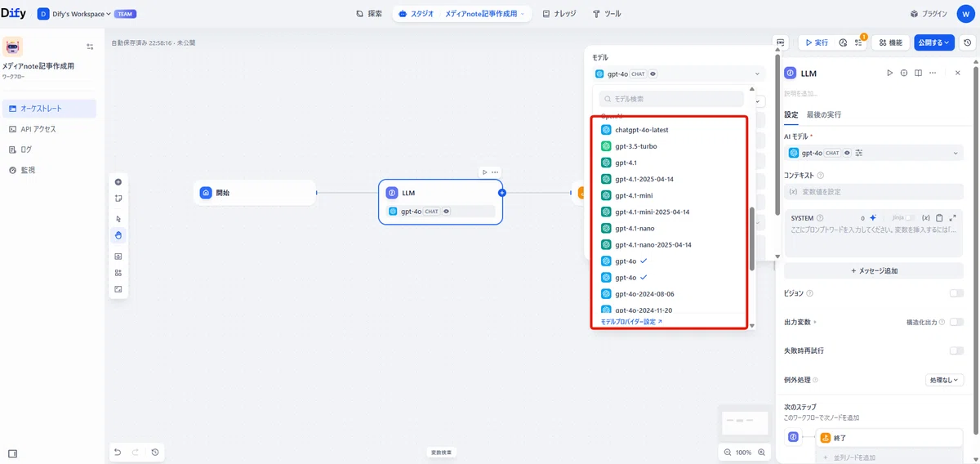Open the checklist icon with orange badge
This screenshot has height=464, width=980.
tap(858, 42)
